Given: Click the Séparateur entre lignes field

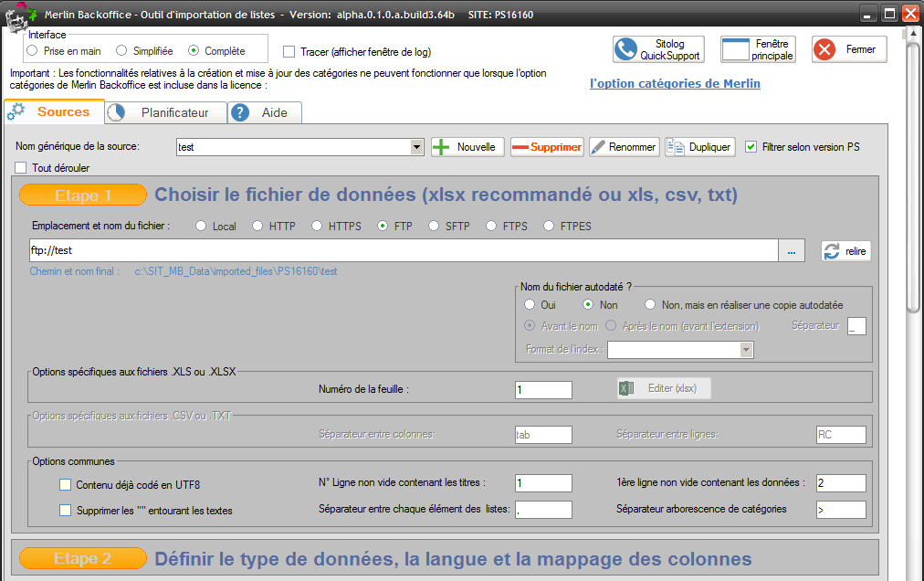Looking at the screenshot, I should pos(841,435).
